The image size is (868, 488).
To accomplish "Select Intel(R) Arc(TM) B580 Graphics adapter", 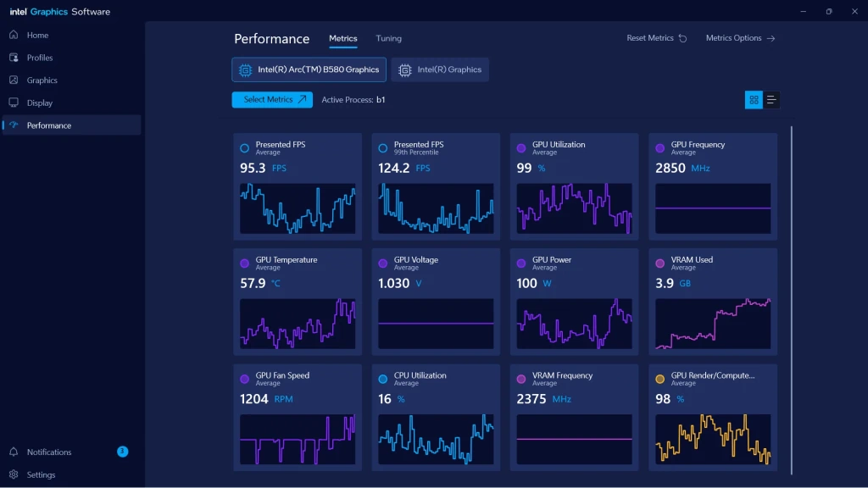I will click(309, 69).
